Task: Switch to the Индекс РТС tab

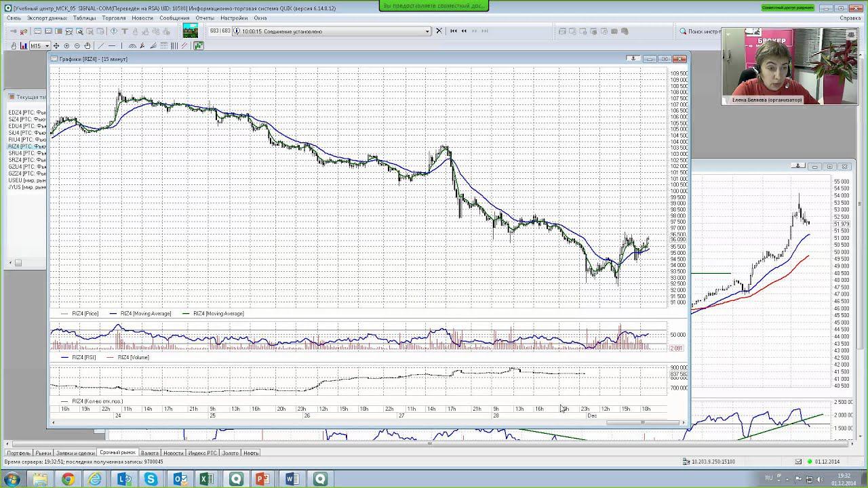Action: (202, 453)
